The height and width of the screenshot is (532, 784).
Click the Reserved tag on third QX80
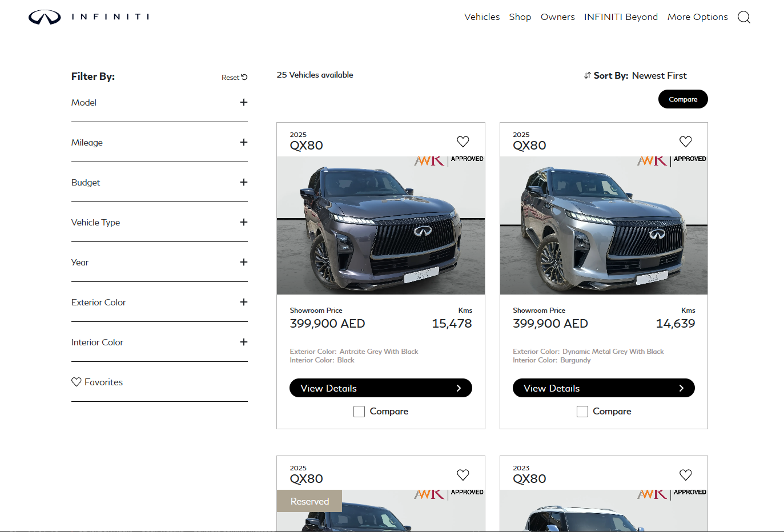[x=309, y=501]
